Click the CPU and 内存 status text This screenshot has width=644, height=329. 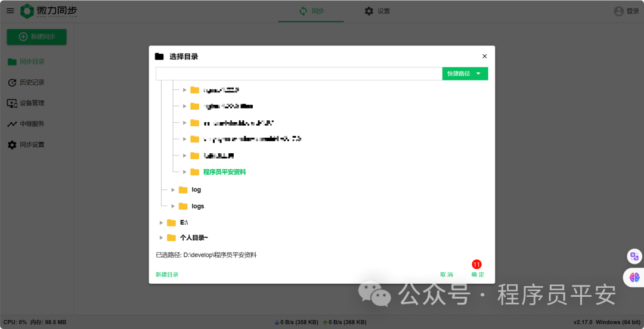click(x=35, y=322)
